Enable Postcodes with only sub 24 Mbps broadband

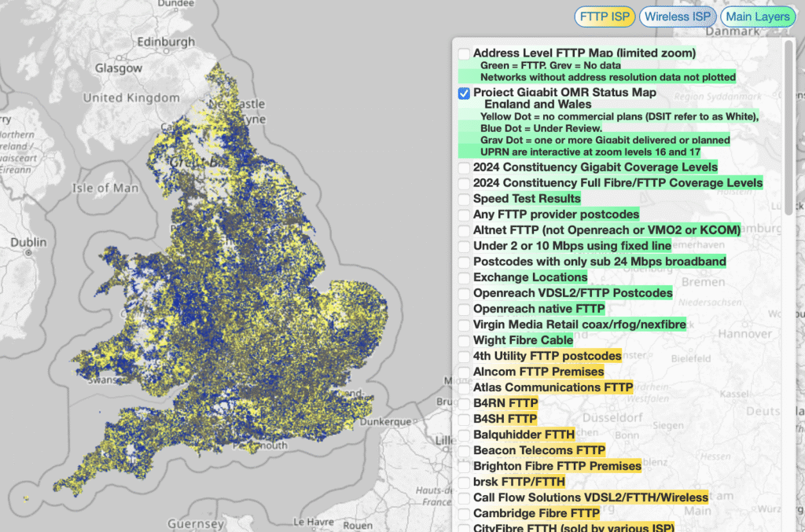(463, 261)
